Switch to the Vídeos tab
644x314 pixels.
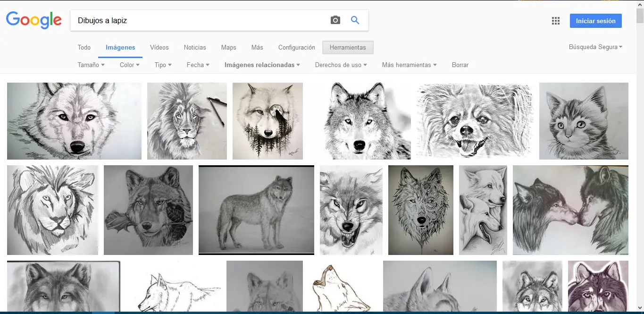[x=159, y=47]
